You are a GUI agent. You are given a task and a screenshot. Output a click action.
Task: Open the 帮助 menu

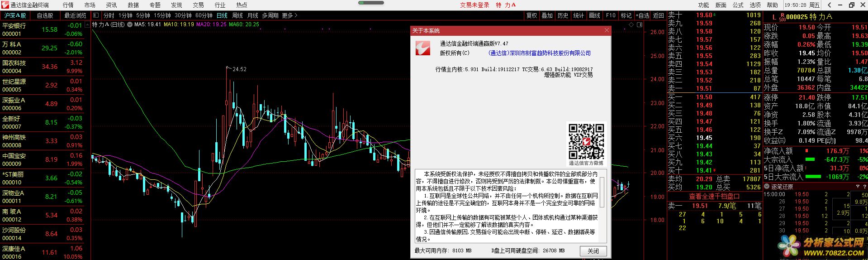[772, 5]
